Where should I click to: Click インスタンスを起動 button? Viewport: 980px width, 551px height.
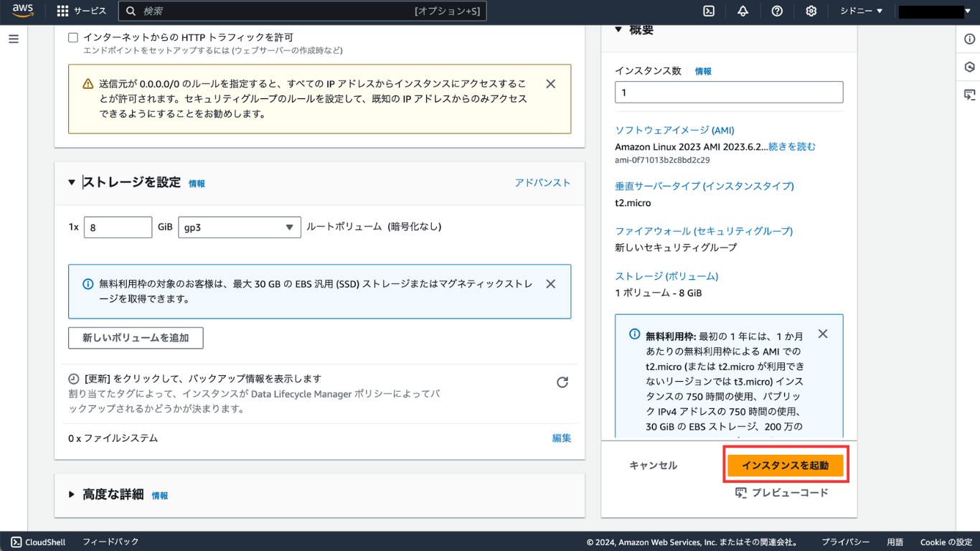coord(785,466)
